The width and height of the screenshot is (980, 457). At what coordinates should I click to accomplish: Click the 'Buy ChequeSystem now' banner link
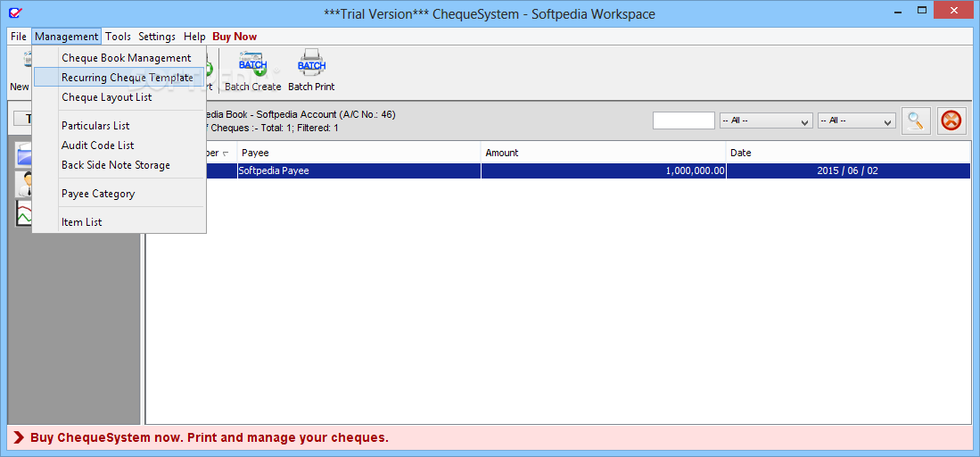210,437
